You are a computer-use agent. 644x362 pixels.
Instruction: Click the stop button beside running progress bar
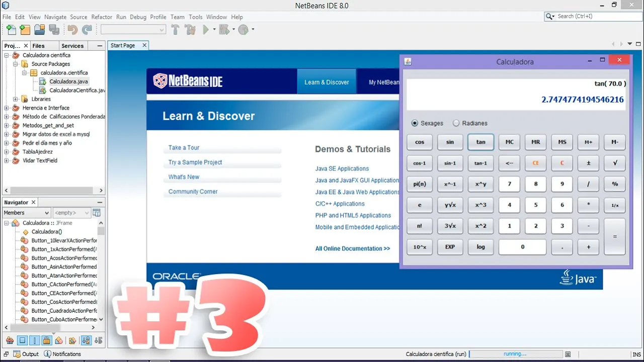coord(568,354)
